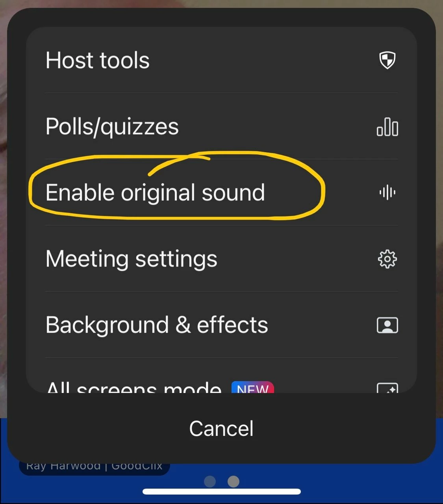Open the Polls/quizzes menu entry
Viewport: 443px width, 504px height.
point(221,126)
